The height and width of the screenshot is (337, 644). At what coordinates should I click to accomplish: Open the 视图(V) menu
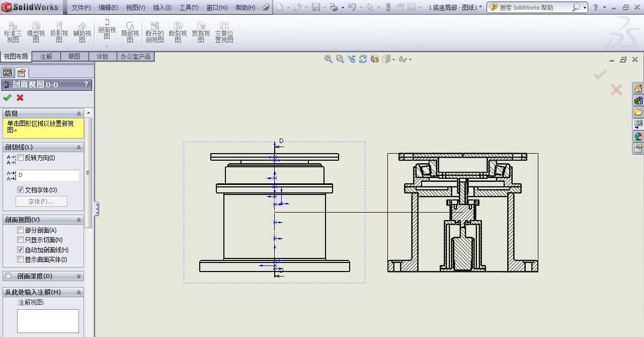coord(135,8)
